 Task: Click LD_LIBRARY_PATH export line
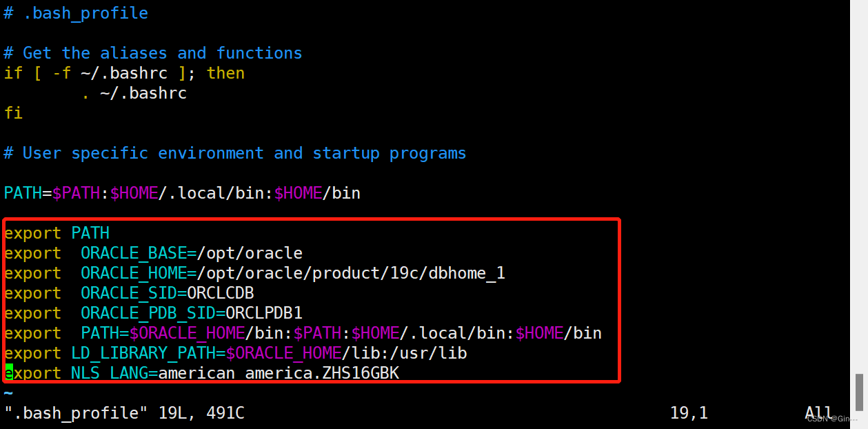click(x=236, y=353)
